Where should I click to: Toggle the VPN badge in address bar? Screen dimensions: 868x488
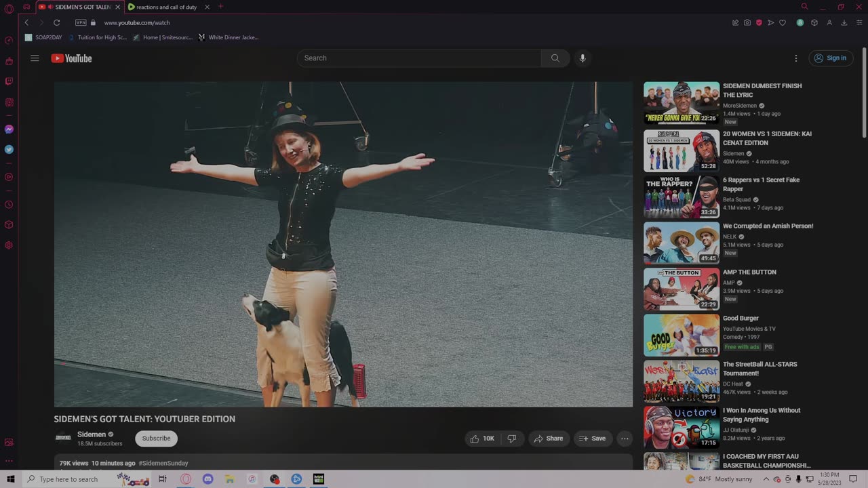[81, 22]
